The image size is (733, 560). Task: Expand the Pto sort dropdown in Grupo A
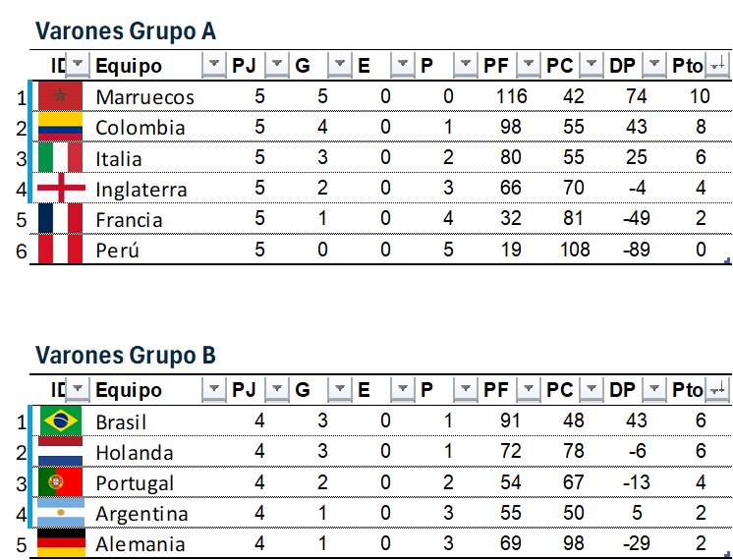(717, 66)
